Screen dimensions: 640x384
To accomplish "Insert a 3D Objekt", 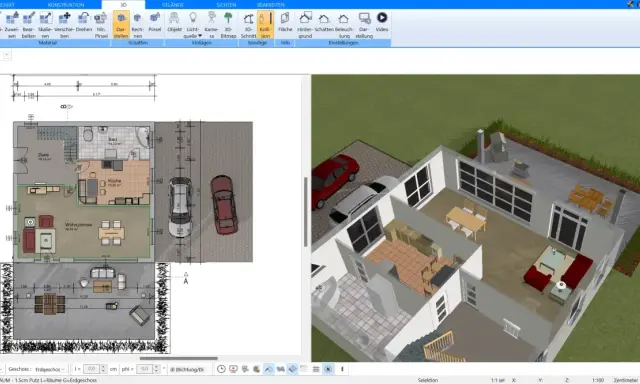I will tap(174, 22).
